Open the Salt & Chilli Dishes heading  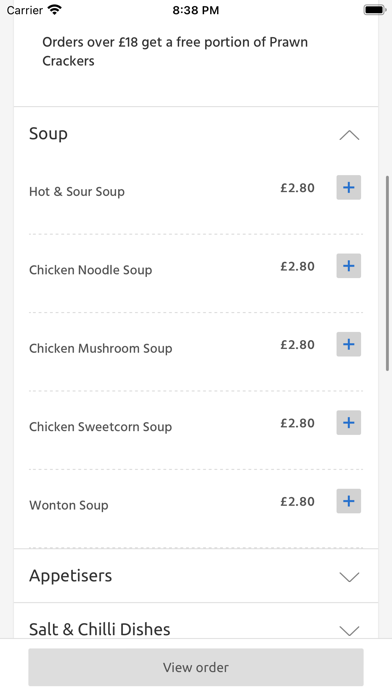point(100,629)
